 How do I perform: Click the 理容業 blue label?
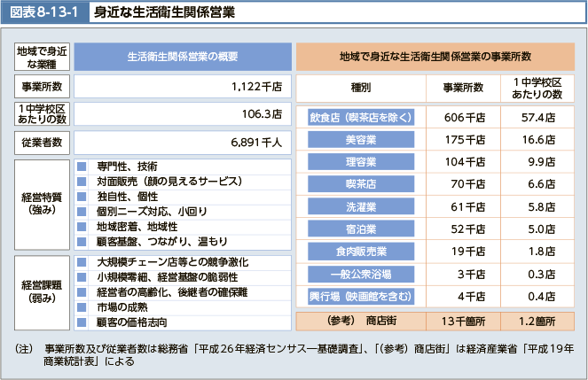(360, 162)
